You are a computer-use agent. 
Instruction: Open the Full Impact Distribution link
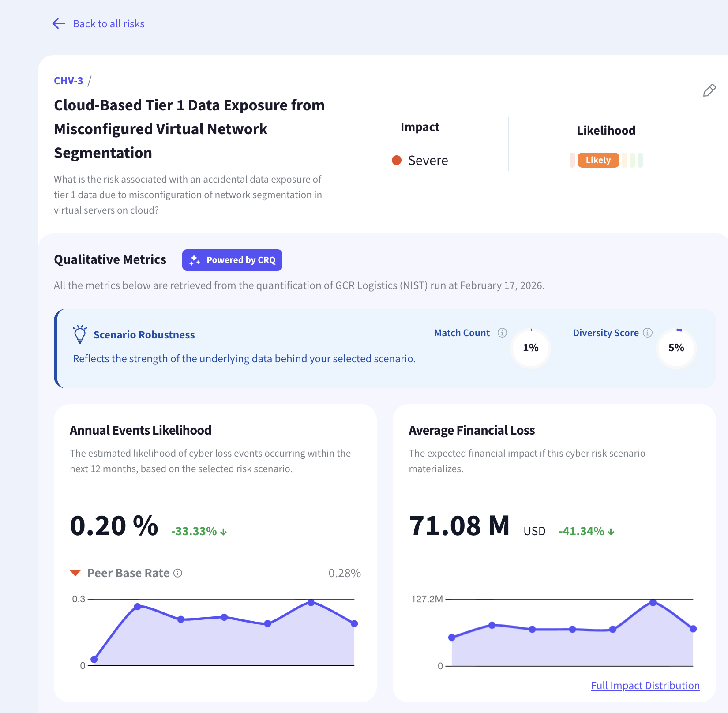click(x=645, y=686)
